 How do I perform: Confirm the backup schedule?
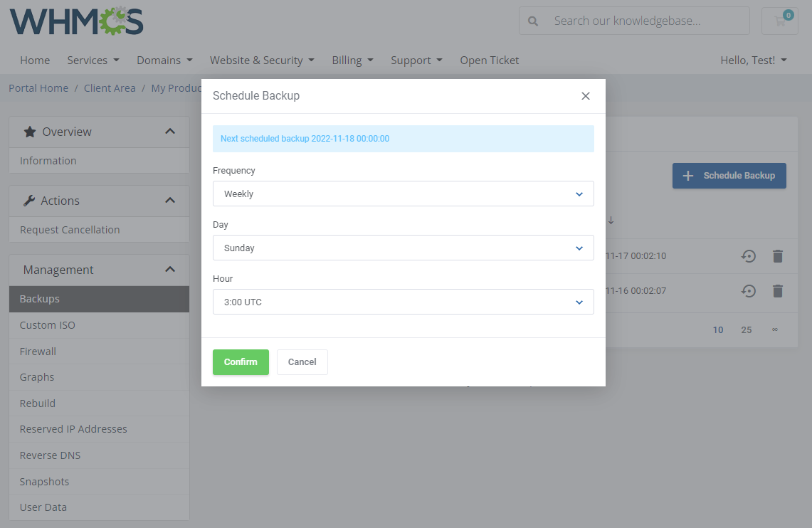tap(241, 362)
